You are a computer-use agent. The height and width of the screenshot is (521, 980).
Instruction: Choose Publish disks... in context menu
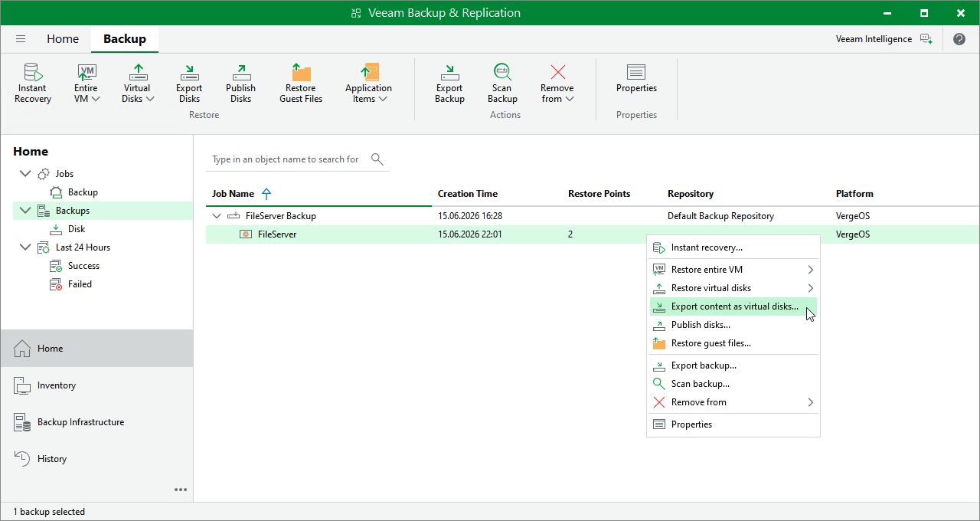tap(733, 325)
